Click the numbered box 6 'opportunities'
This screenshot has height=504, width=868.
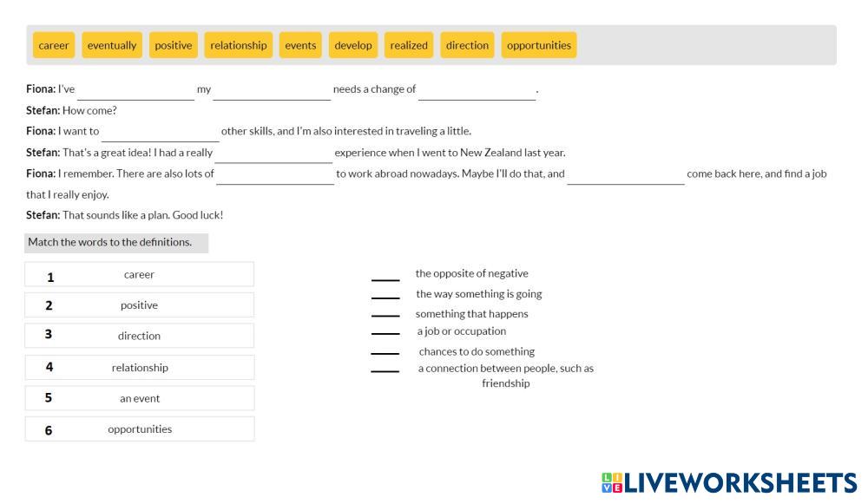pos(140,429)
